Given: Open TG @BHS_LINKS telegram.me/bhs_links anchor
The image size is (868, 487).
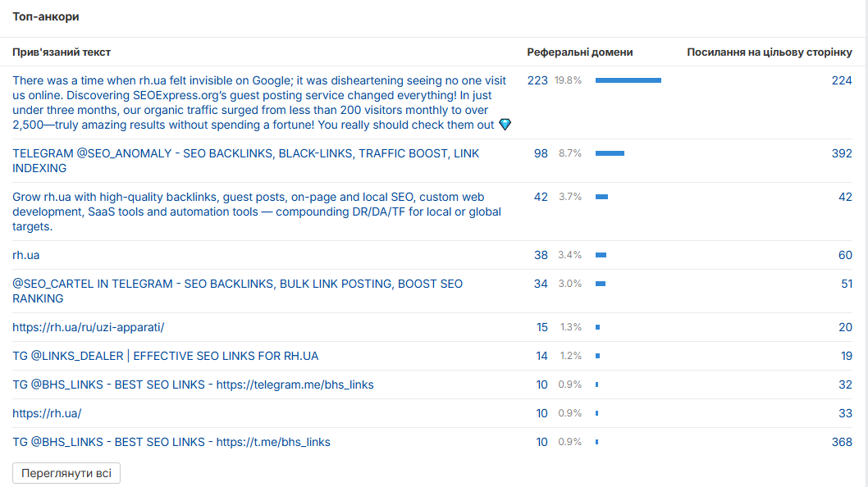Looking at the screenshot, I should [x=193, y=385].
